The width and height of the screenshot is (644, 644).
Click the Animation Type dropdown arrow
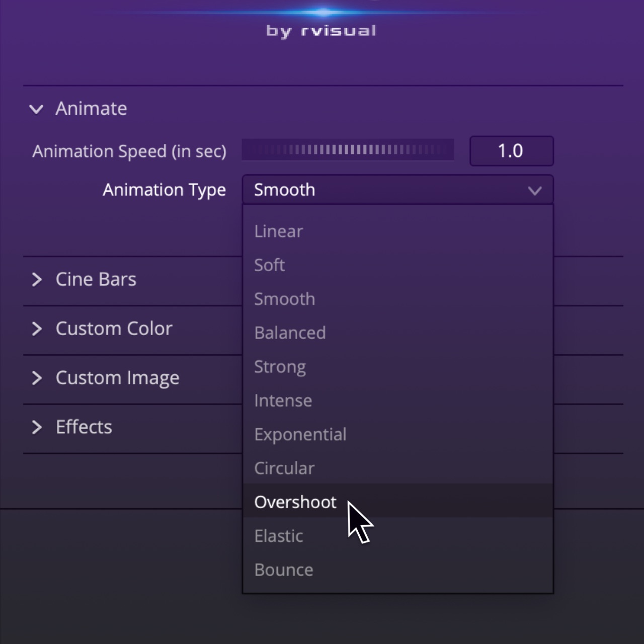(534, 191)
